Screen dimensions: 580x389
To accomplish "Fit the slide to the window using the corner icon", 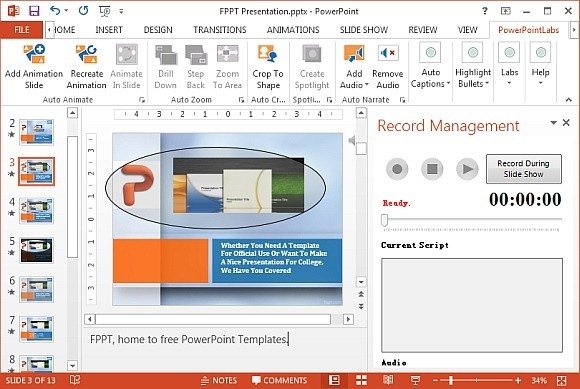I will tap(562, 380).
